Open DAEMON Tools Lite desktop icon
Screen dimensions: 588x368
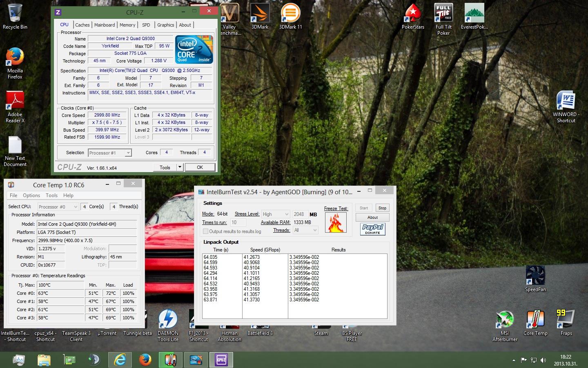pos(168,326)
